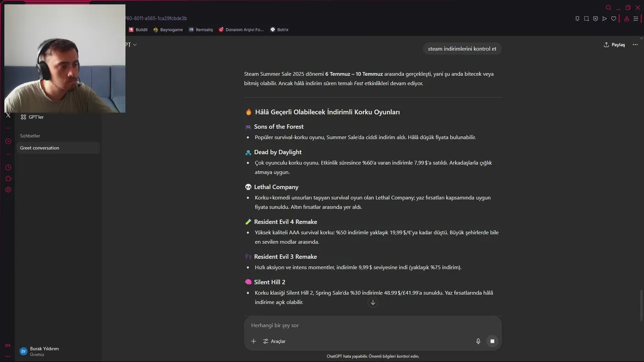Viewport: 644px width, 362px height.
Task: Open the Araçlar tools menu
Action: coord(274,341)
